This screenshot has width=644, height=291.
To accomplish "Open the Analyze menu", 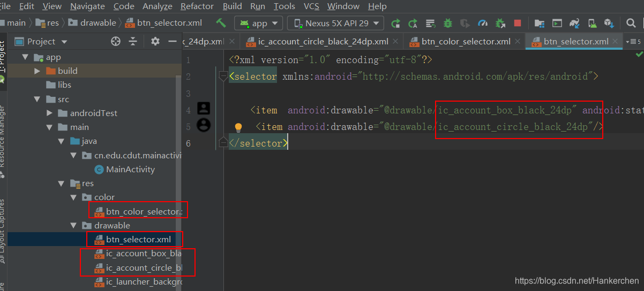I will 158,6.
